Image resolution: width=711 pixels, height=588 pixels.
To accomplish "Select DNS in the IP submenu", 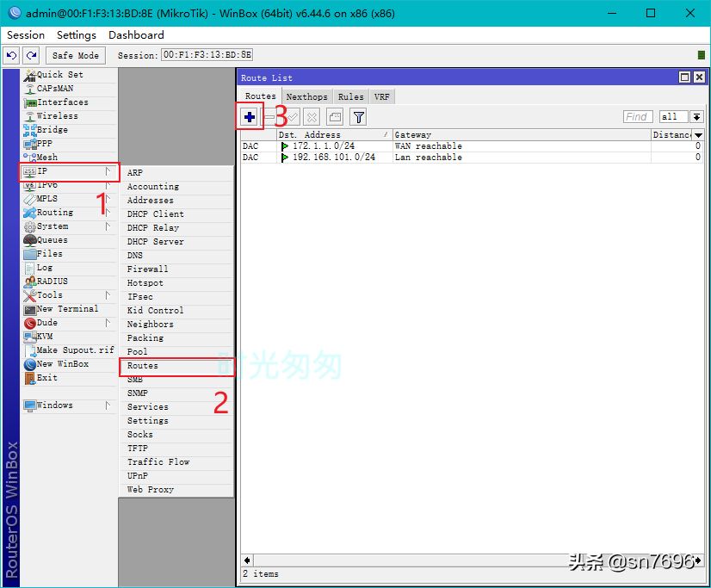I will 176,256.
